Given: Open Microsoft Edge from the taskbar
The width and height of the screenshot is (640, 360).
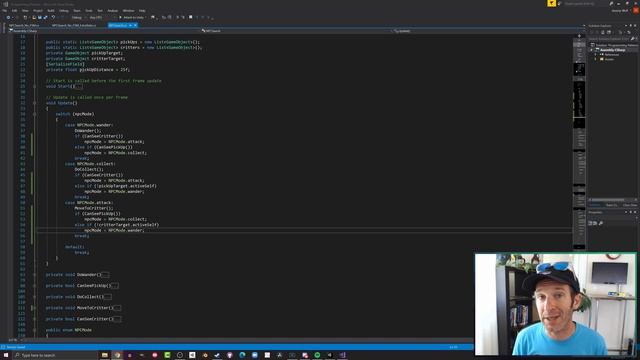Looking at the screenshot, I should [242, 355].
